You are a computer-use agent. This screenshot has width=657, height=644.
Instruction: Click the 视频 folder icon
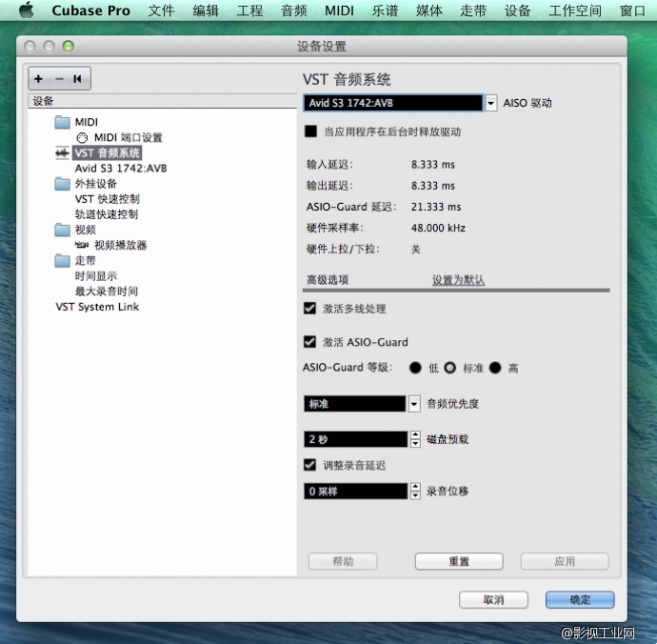click(63, 230)
